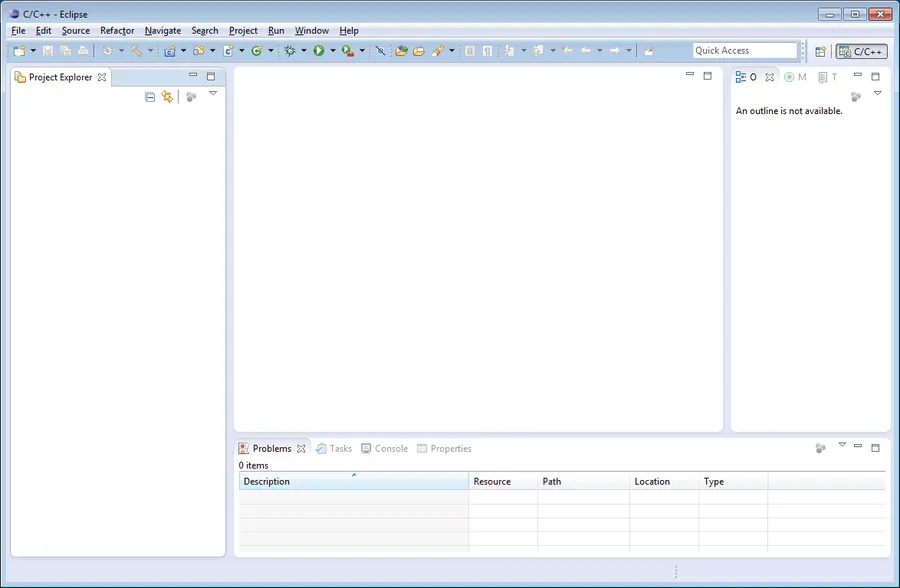The image size is (900, 588).
Task: Go to the last edit location icon
Action: [x=567, y=51]
